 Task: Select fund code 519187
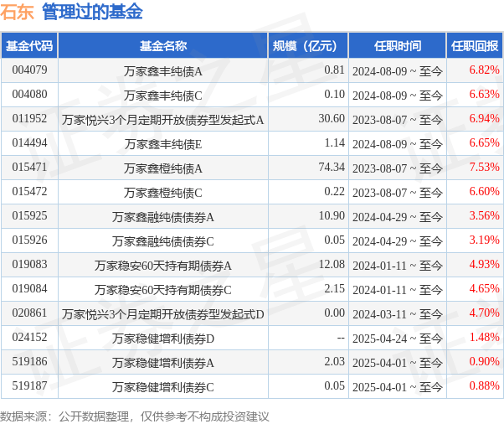tap(29, 385)
